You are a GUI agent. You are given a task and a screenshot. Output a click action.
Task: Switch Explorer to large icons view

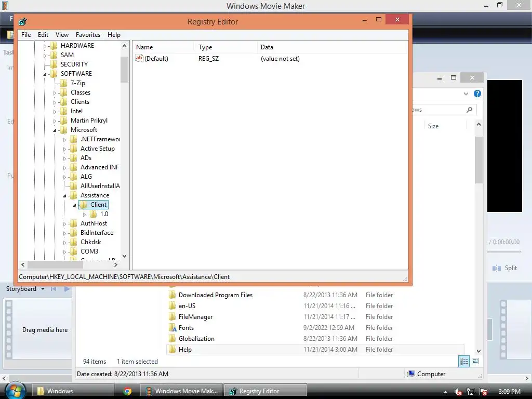point(475,362)
